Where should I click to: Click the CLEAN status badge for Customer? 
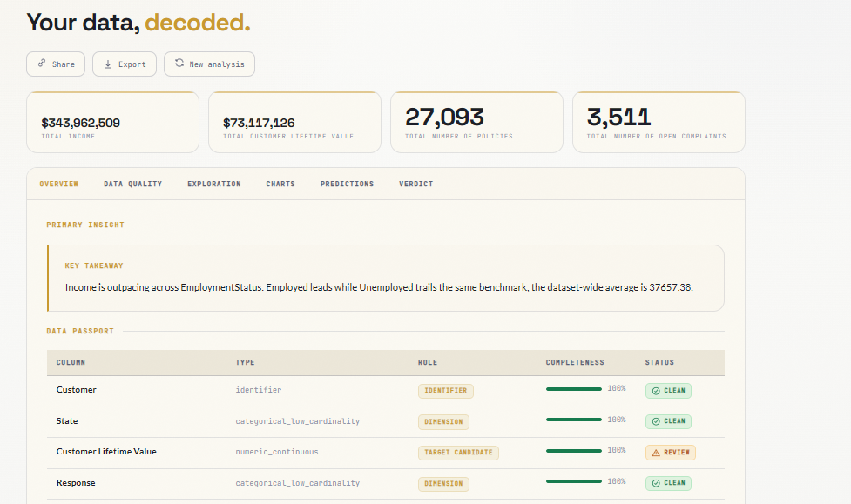pyautogui.click(x=668, y=391)
